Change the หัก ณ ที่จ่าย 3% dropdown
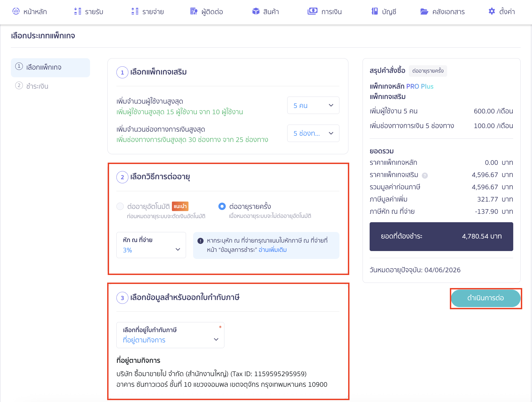Viewport: 532px width, 402px height. point(151,245)
